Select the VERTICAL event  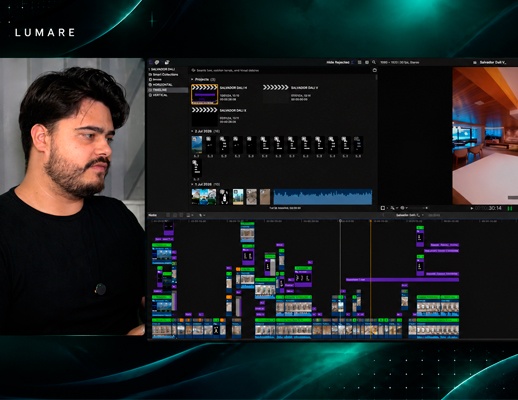pyautogui.click(x=158, y=95)
